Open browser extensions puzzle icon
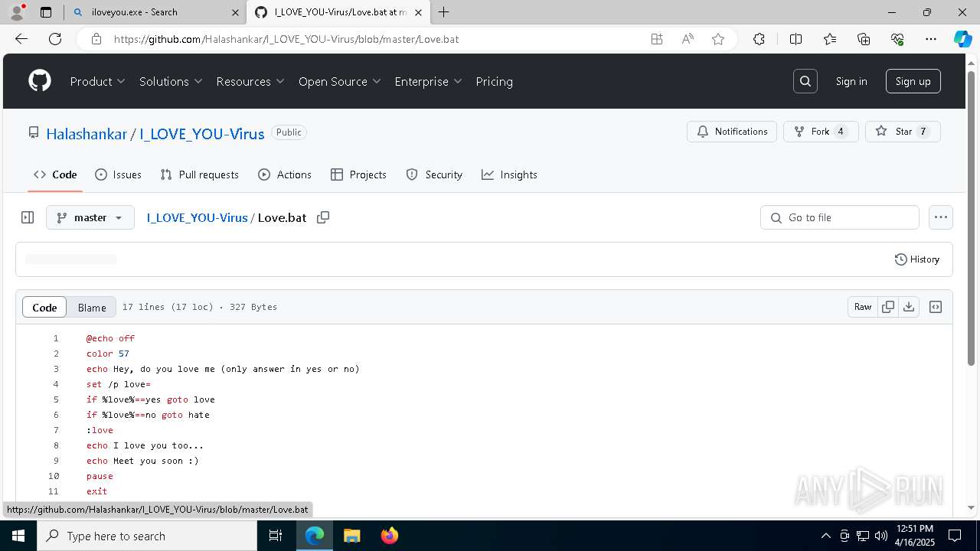Screen dimensions: 980x551 tap(759, 39)
